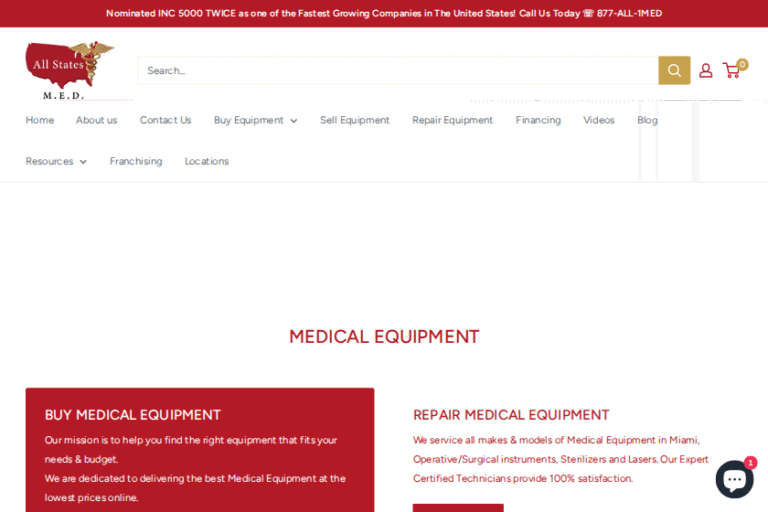768x512 pixels.
Task: Click the Buy Medical Equipment heading
Action: click(x=133, y=415)
